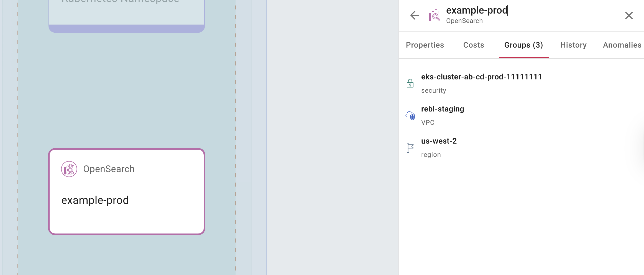This screenshot has height=275, width=644.
Task: Select the Groups (3) tab
Action: pos(523,45)
